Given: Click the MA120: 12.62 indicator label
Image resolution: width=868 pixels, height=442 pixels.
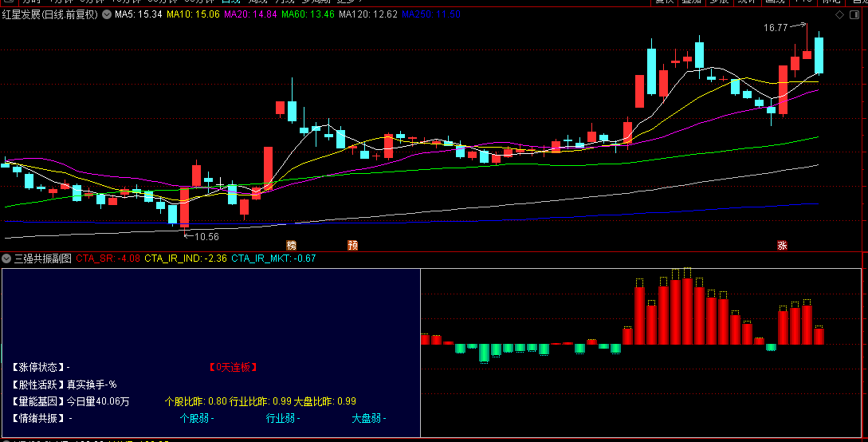Looking at the screenshot, I should (x=368, y=14).
